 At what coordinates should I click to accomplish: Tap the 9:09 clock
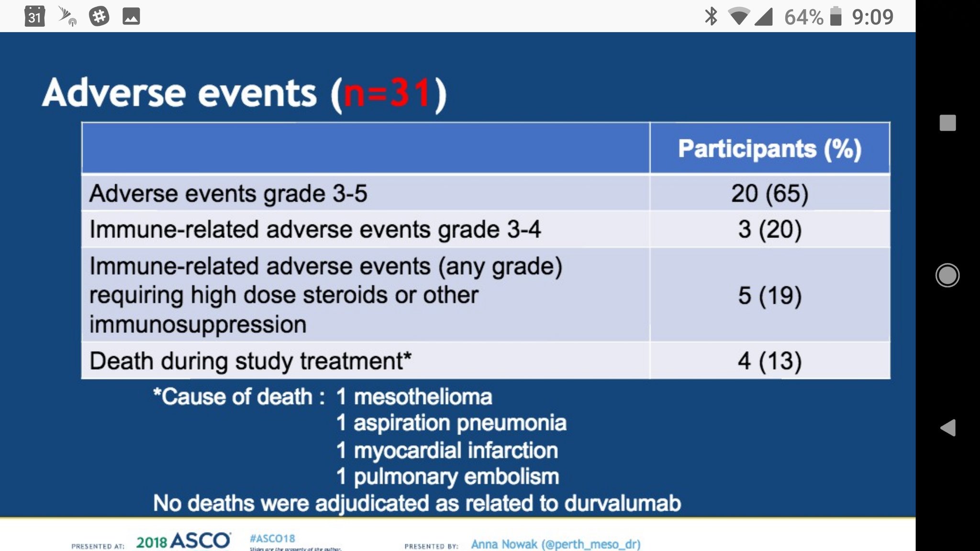872,17
